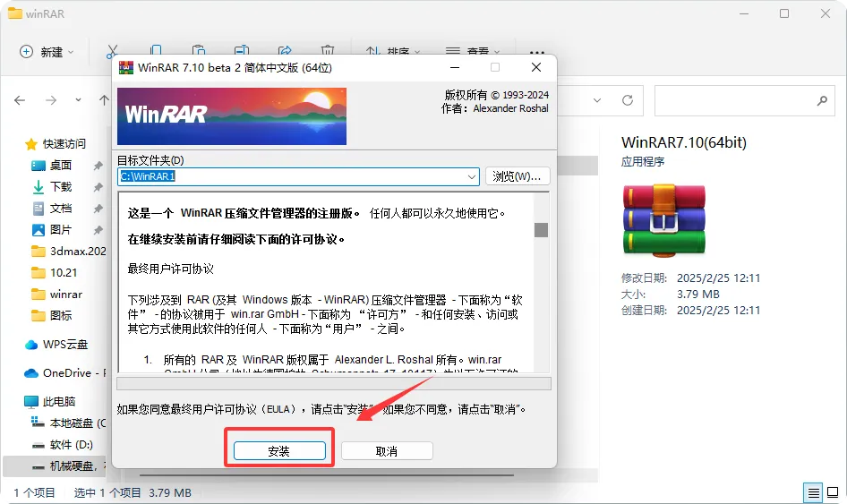Minimize the winRAR Explorer window

pos(744,13)
